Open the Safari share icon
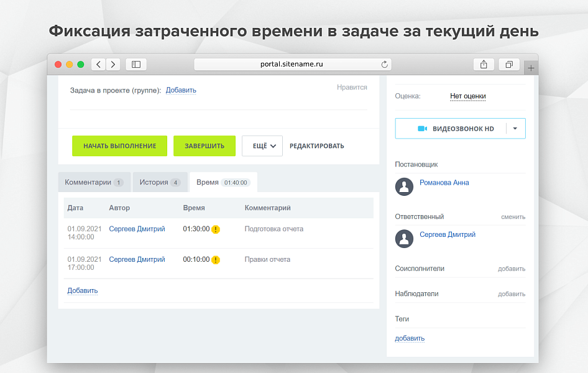This screenshot has width=588, height=373. (484, 64)
